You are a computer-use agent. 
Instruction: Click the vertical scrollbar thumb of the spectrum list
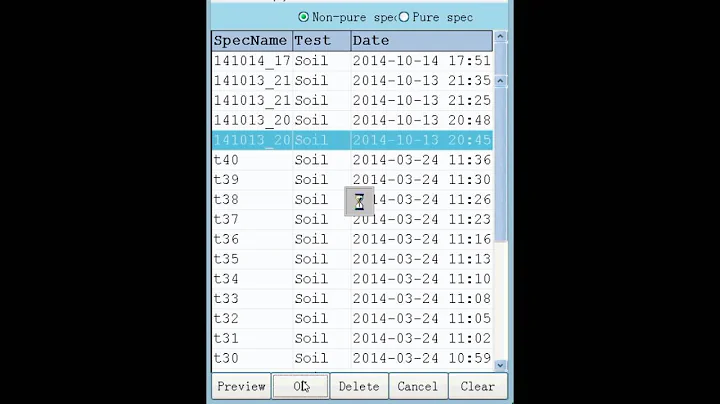click(x=500, y=164)
